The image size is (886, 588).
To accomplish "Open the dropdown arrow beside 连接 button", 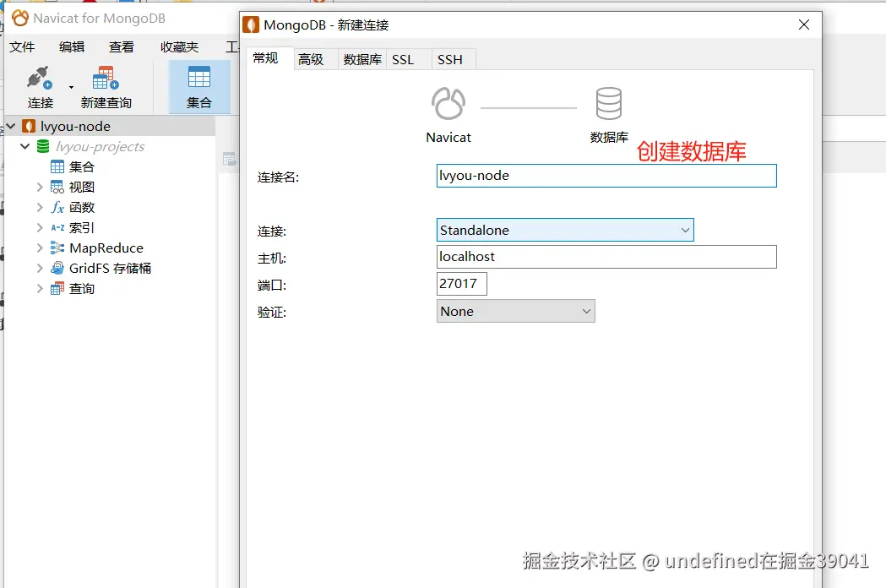I will click(x=71, y=87).
